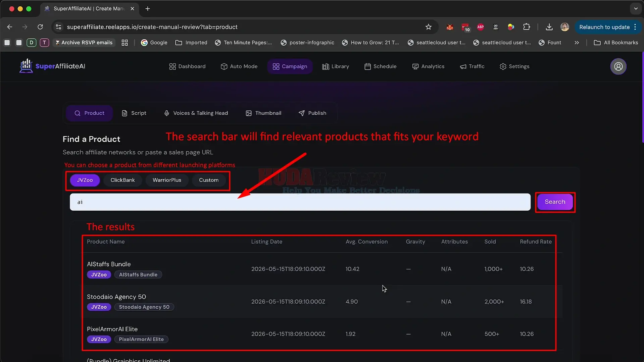
Task: Click the Listing Date column header
Action: click(267, 242)
